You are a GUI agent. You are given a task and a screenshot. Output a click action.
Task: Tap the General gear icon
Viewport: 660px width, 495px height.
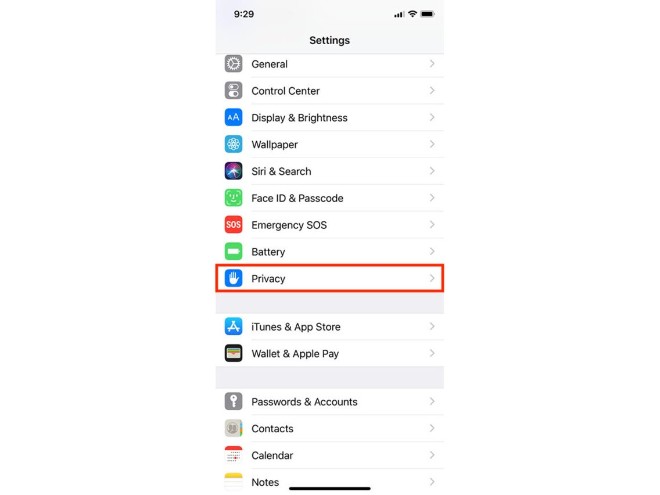[x=233, y=64]
